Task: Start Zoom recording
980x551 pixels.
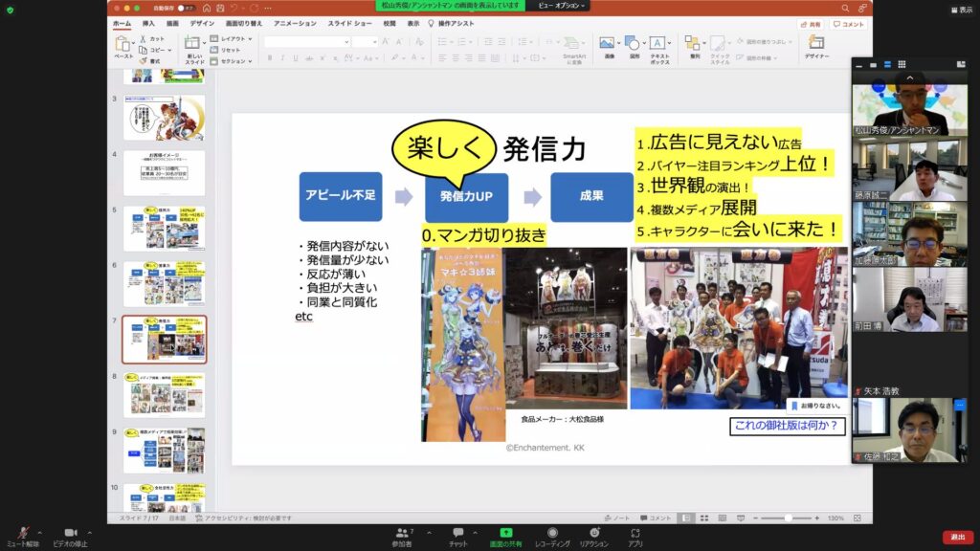Action: click(552, 537)
